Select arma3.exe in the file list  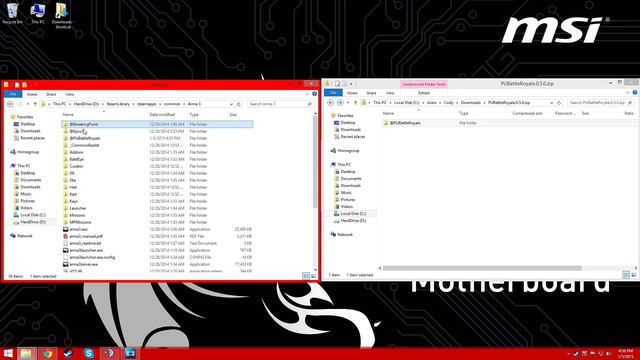(x=78, y=229)
